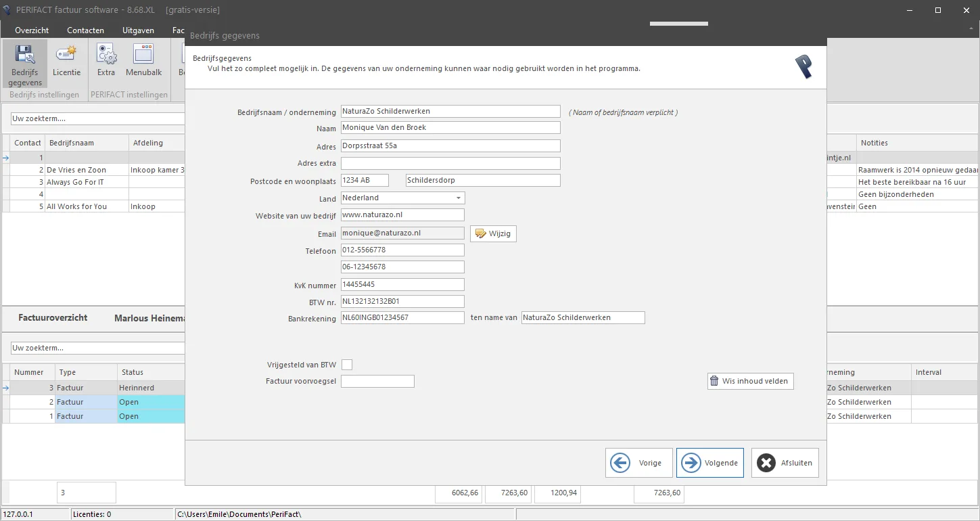Close dialog with Afsluiten X button
Viewport: 980px width, 521px height.
(785, 463)
